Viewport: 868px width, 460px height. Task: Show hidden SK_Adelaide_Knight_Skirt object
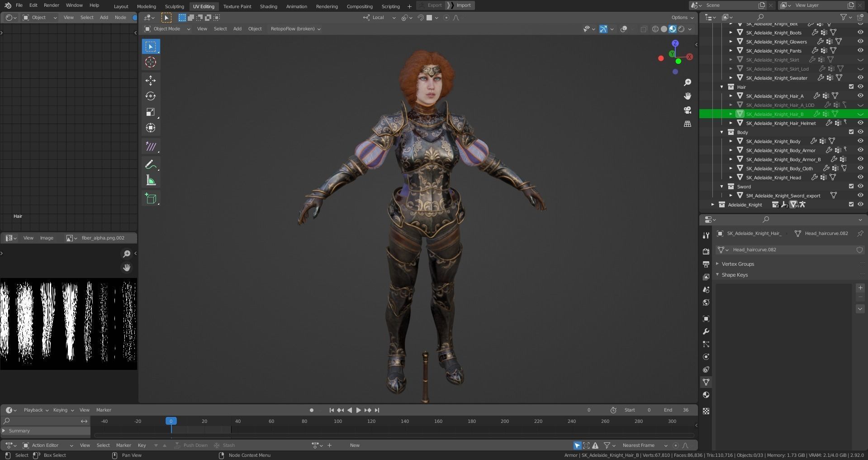(x=860, y=60)
